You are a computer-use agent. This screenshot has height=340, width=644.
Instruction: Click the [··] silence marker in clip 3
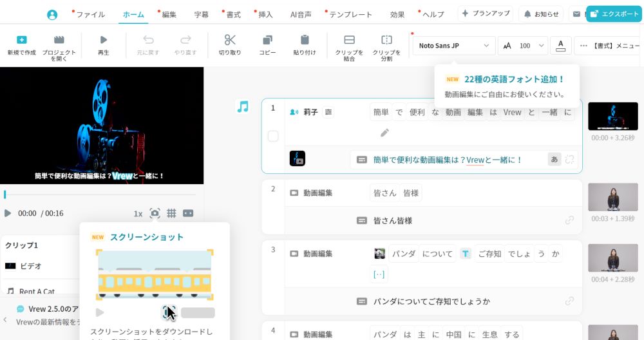[379, 274]
